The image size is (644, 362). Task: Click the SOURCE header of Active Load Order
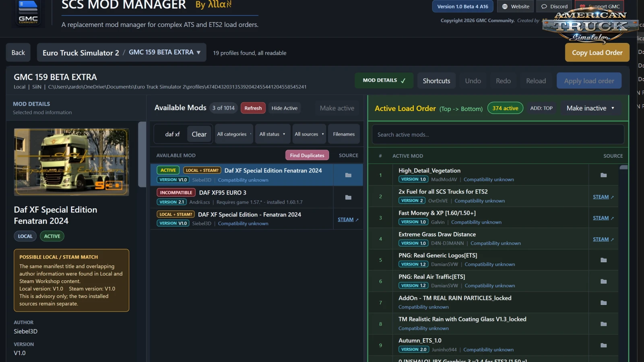coord(613,156)
